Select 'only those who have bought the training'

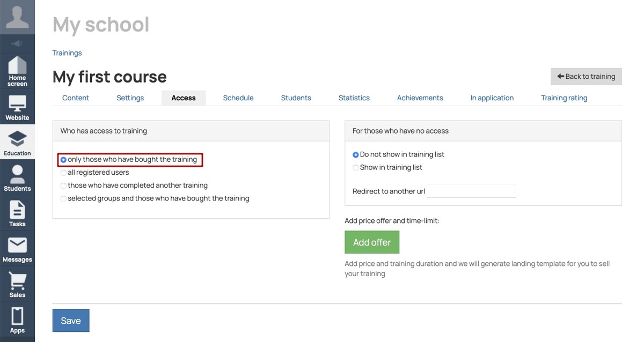64,160
